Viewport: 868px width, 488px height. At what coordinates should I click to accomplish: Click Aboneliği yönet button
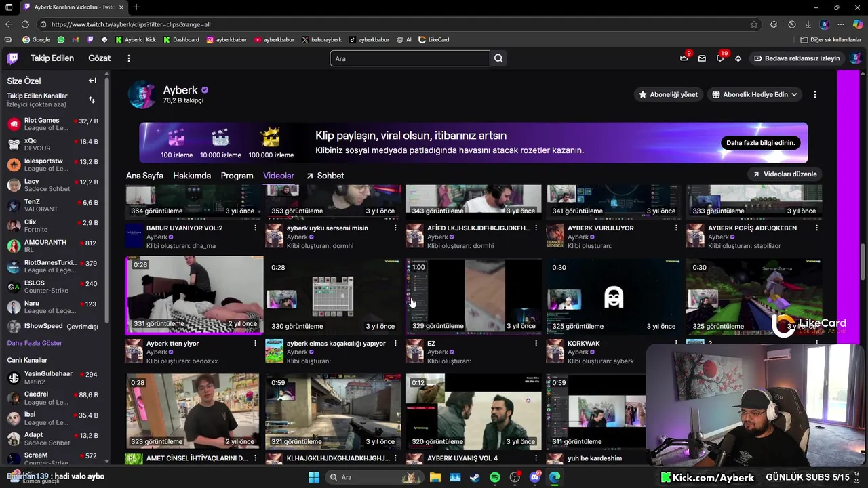pos(668,95)
